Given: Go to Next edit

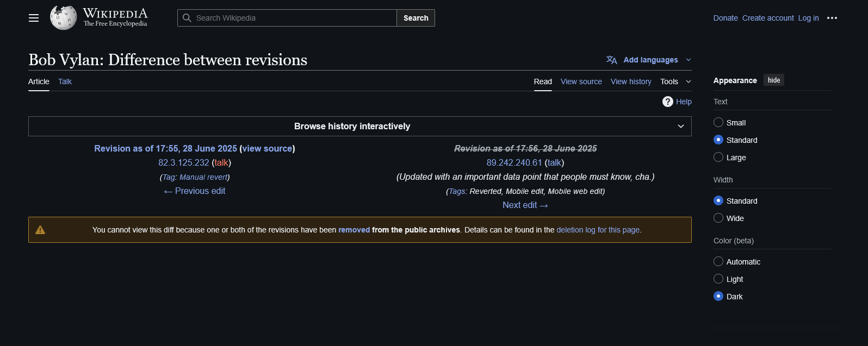Looking at the screenshot, I should [x=525, y=205].
